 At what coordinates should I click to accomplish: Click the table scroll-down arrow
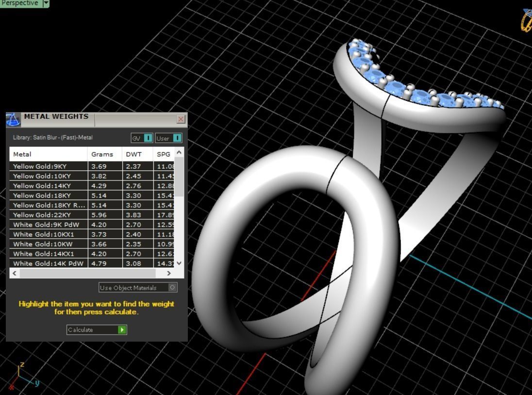pos(179,263)
